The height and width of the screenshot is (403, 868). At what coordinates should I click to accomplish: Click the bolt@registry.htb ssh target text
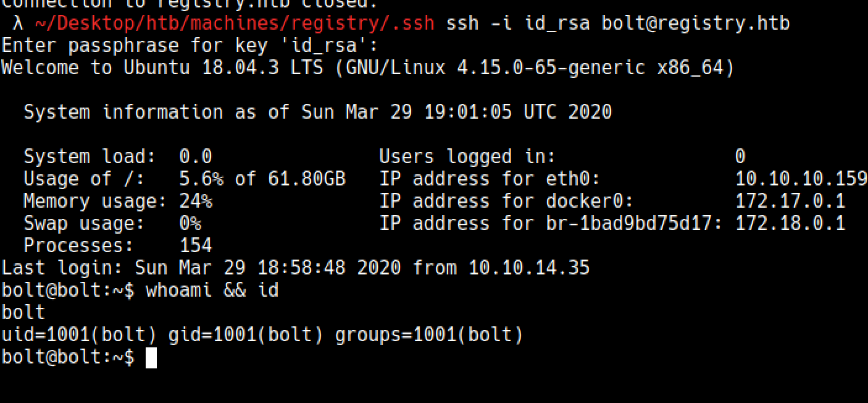[x=696, y=24]
